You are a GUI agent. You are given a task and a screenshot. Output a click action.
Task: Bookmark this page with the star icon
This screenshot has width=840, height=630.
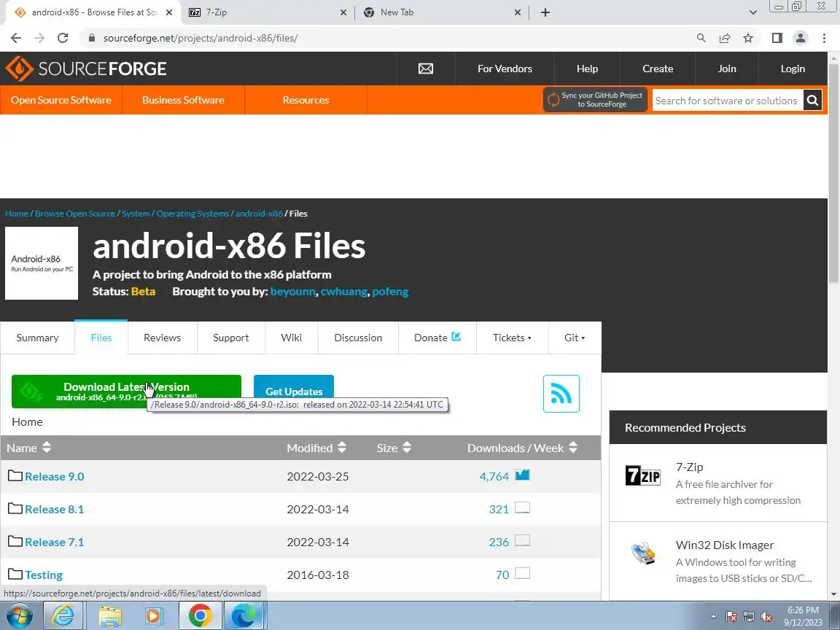pos(748,38)
